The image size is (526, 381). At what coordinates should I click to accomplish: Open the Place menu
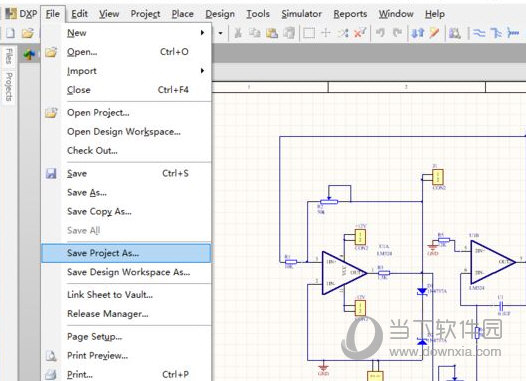[x=182, y=14]
